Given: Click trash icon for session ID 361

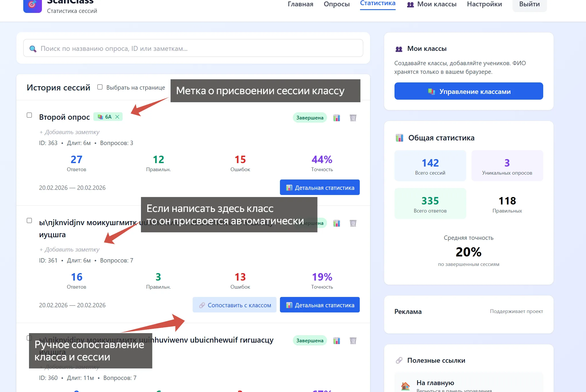Looking at the screenshot, I should 353,223.
